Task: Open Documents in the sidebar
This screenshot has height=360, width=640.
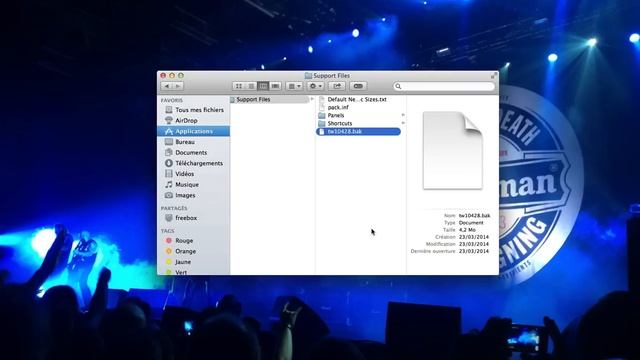Action: tap(193, 152)
